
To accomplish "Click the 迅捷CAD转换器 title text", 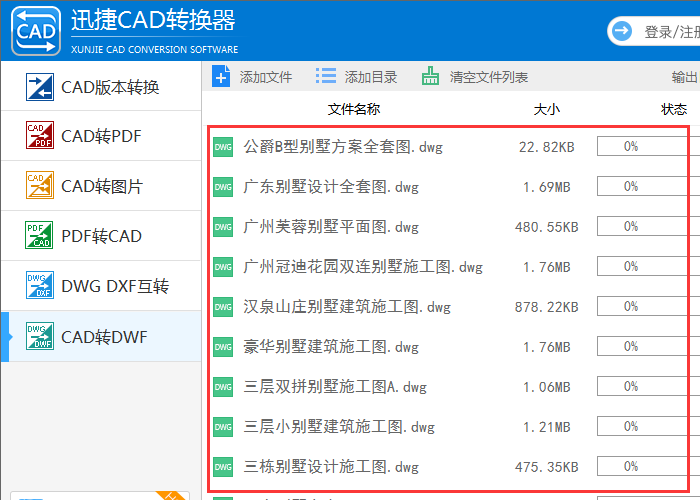I will (x=153, y=21).
